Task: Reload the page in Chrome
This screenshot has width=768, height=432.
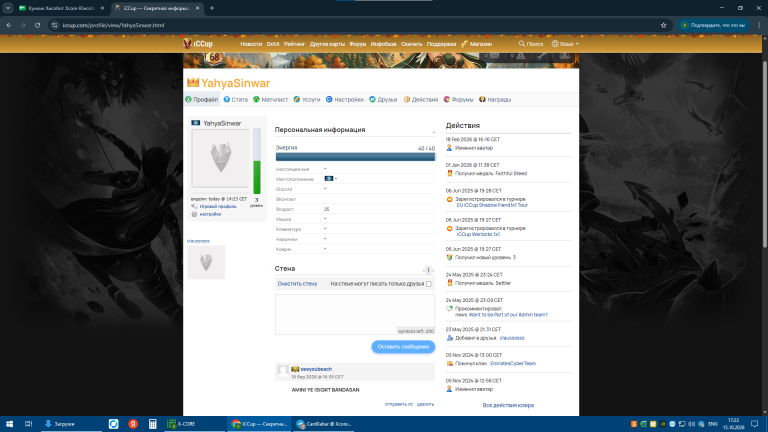Action: click(x=37, y=25)
